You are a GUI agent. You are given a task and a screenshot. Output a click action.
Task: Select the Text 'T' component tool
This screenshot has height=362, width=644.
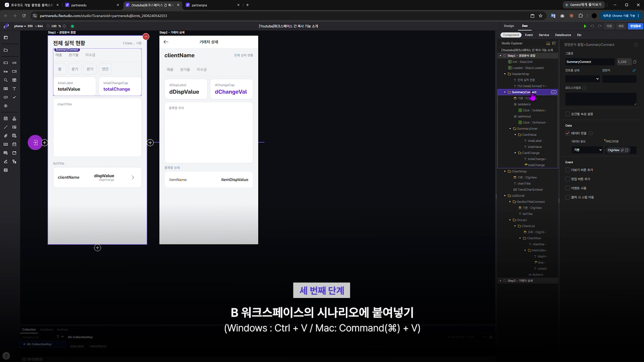tap(14, 89)
